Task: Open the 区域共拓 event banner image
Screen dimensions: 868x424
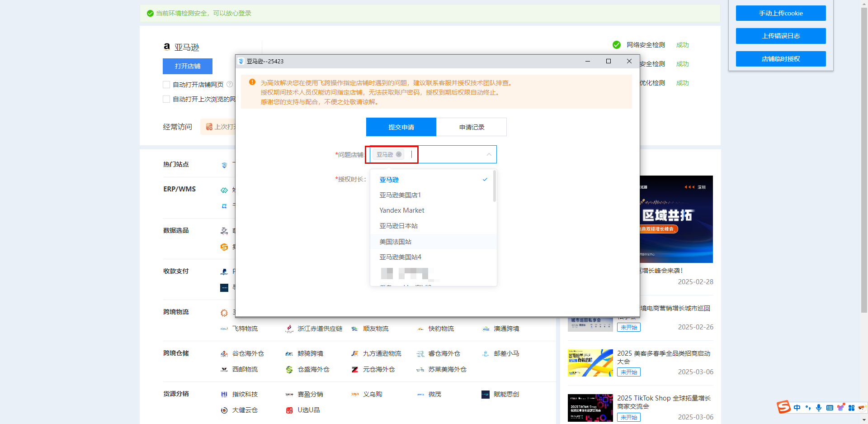Action: (x=676, y=219)
